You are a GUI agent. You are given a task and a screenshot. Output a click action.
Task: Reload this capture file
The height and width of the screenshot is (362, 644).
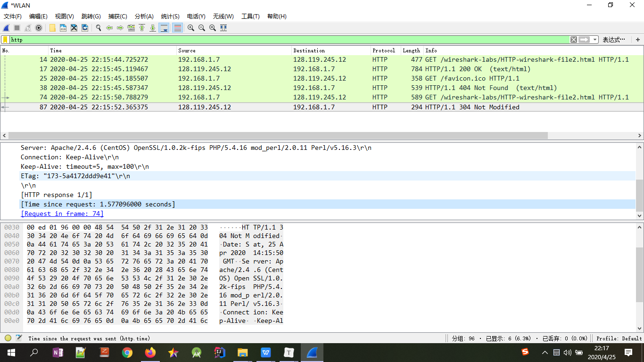point(85,28)
